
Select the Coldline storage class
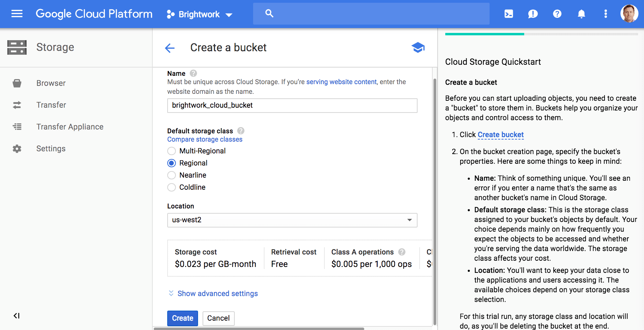pyautogui.click(x=171, y=187)
